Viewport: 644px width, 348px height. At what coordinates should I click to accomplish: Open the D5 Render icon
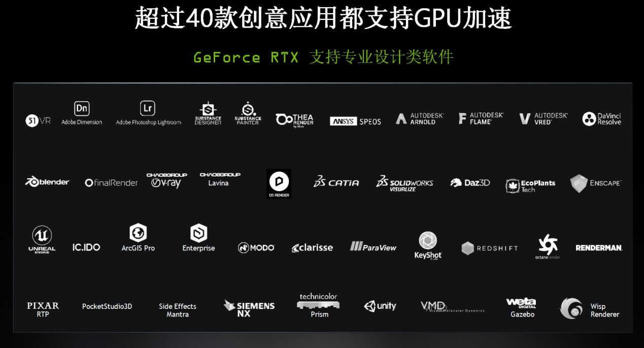(279, 184)
